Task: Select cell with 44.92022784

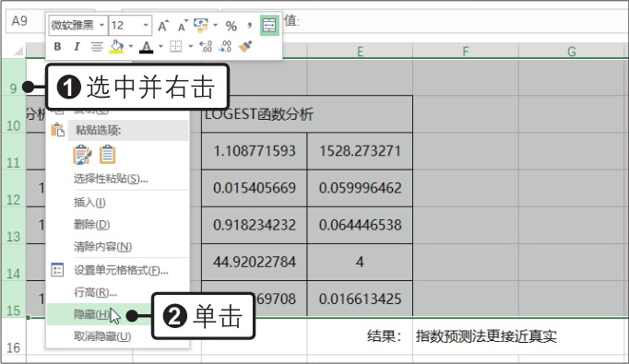Action: pos(255,262)
